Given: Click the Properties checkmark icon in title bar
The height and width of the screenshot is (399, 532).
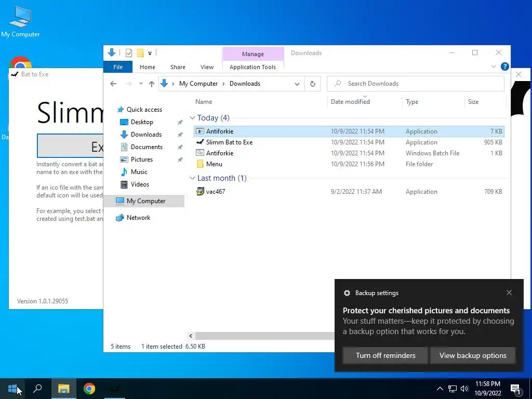Looking at the screenshot, I should coord(129,53).
